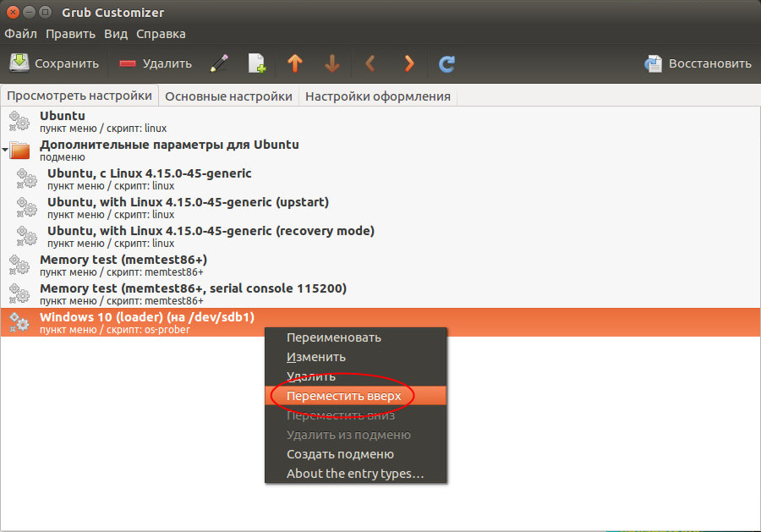The height and width of the screenshot is (532, 761).
Task: Choose Изменить in context menu
Action: coord(355,357)
